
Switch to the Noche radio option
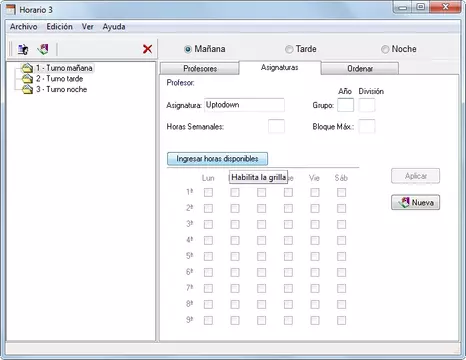click(x=385, y=49)
